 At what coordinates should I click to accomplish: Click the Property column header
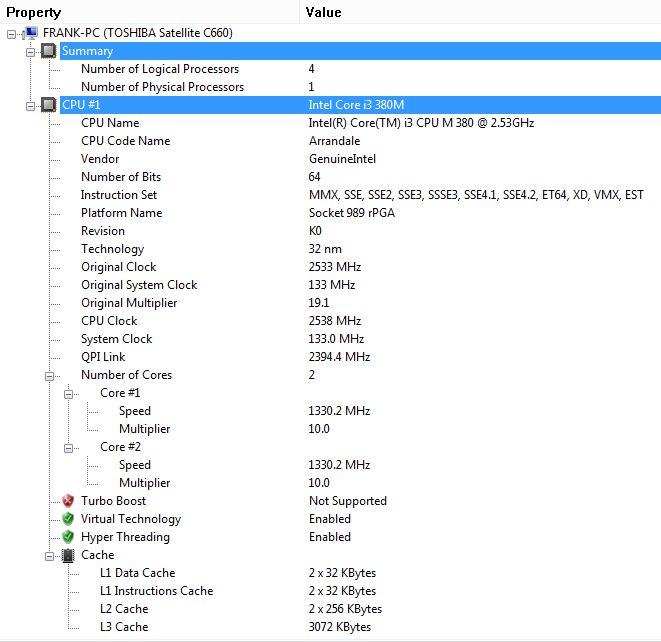pyautogui.click(x=150, y=12)
